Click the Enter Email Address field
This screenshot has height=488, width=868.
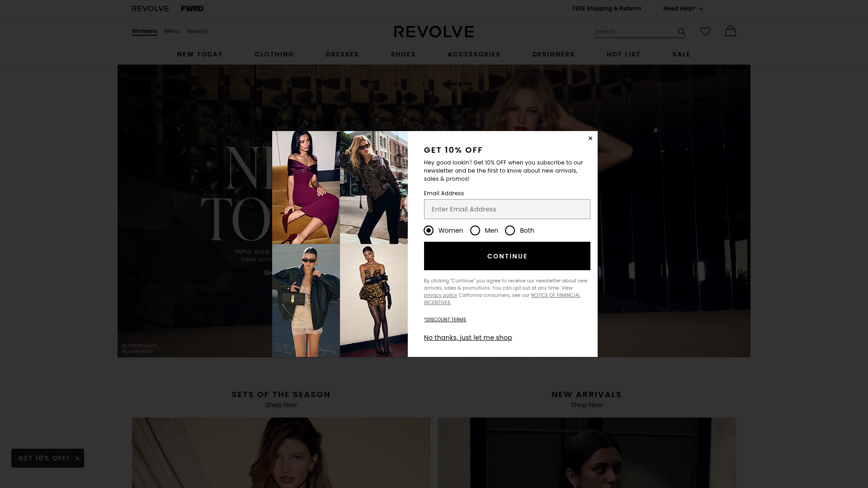(x=507, y=209)
